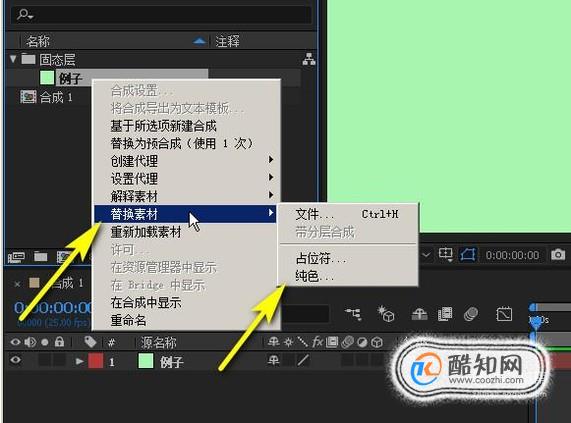Toggle the shy switch for 例子 layer
571x423 pixels.
tap(273, 360)
